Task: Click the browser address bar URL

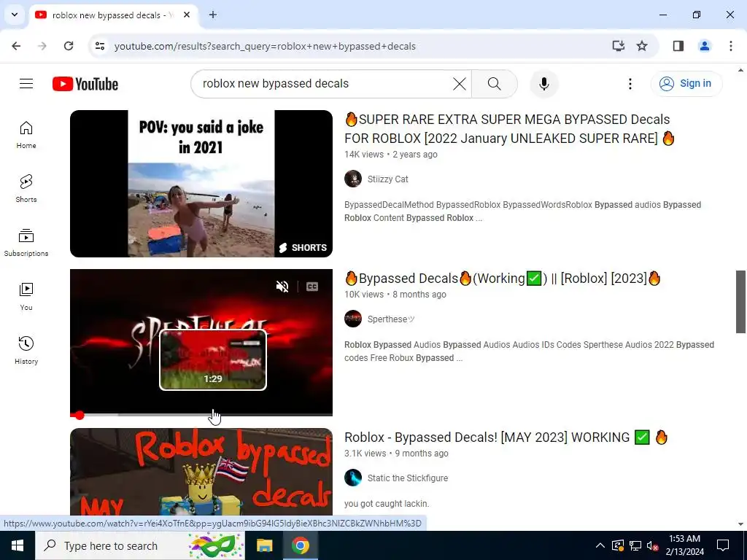Action: tap(265, 46)
